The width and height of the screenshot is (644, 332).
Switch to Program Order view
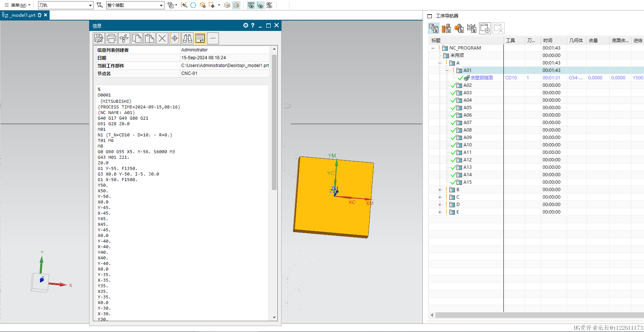[x=434, y=28]
